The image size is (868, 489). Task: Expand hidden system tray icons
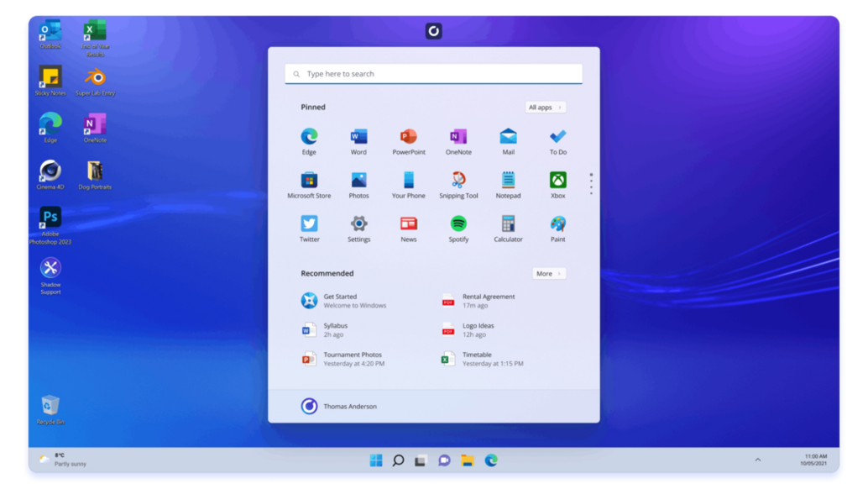click(759, 461)
